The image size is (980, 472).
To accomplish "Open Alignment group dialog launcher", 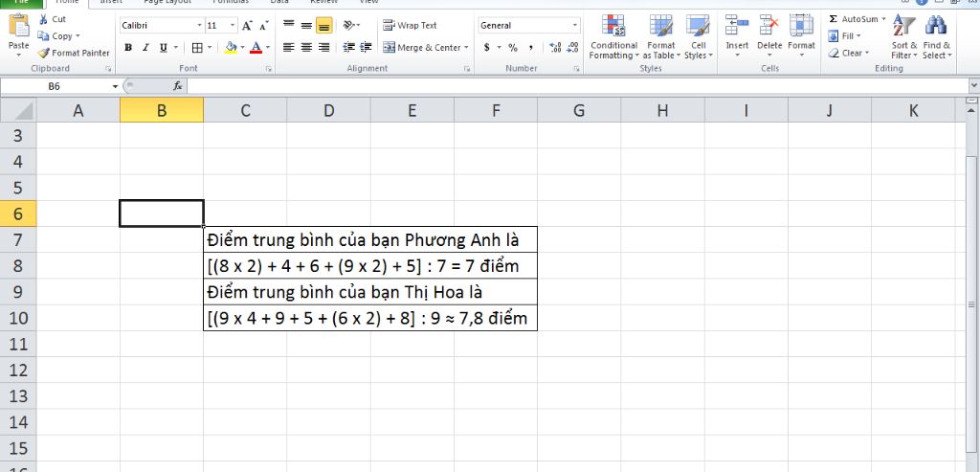I will (467, 69).
